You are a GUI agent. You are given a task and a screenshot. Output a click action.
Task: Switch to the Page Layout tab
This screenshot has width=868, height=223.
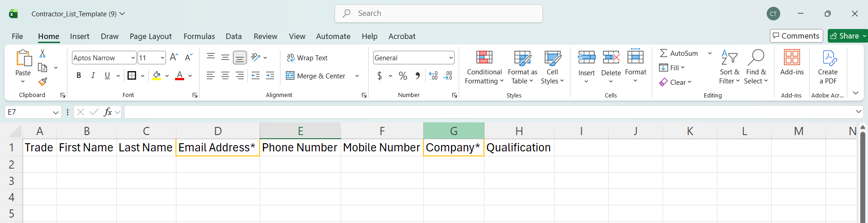[x=151, y=36]
